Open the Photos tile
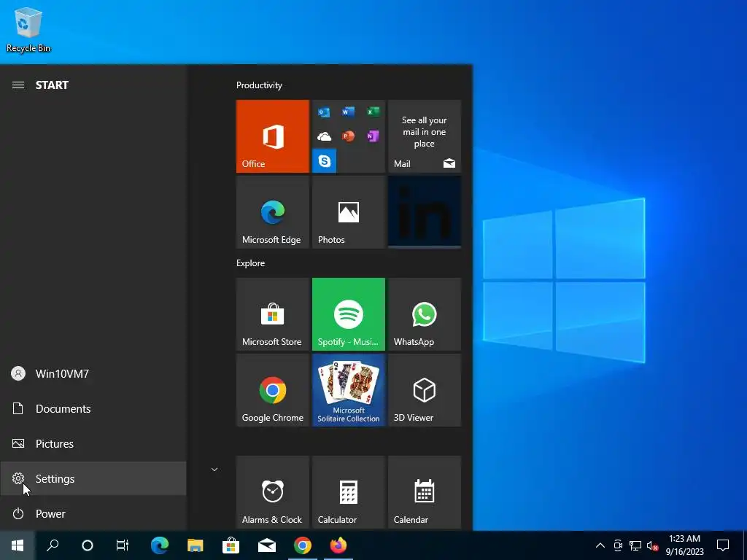747x560 pixels. [349, 212]
